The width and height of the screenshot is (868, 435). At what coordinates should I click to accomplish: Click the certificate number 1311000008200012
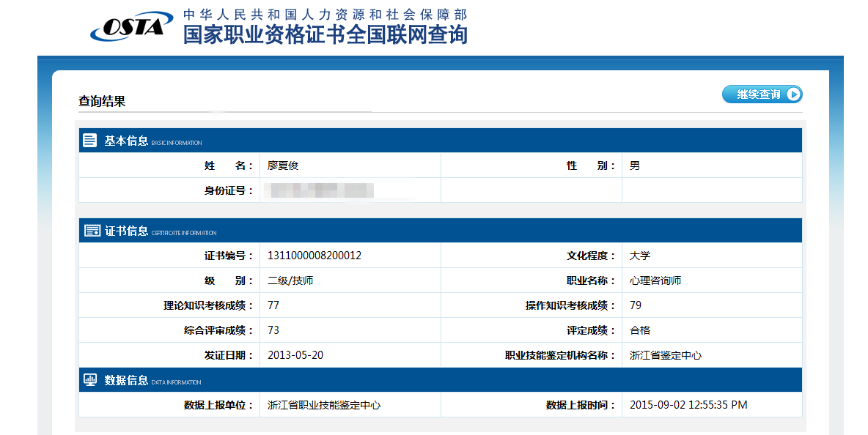tap(315, 256)
